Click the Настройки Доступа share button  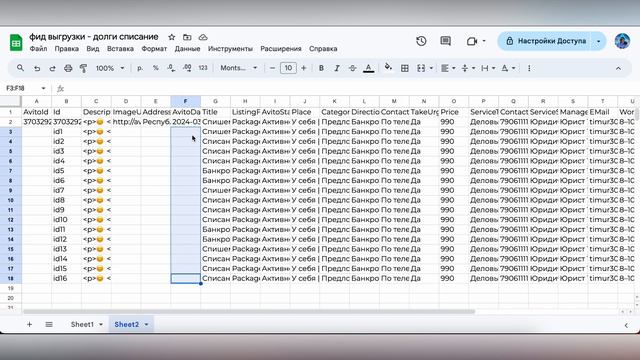(x=545, y=41)
